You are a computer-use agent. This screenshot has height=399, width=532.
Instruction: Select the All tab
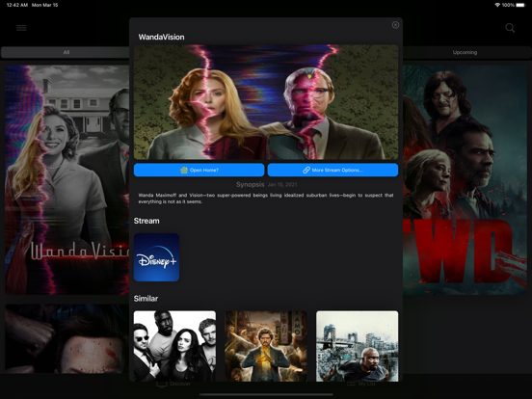pos(66,52)
